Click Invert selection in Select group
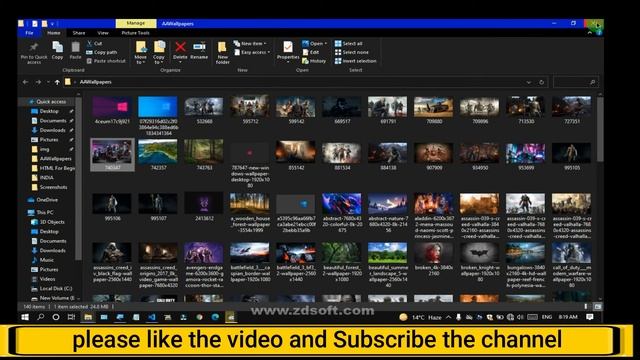The width and height of the screenshot is (640, 360). 356,61
